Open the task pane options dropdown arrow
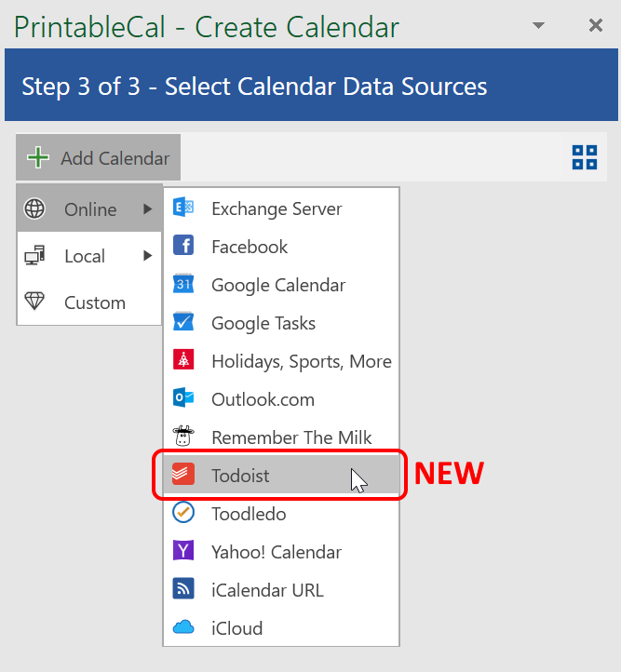Viewport: 621px width, 672px height. [538, 26]
